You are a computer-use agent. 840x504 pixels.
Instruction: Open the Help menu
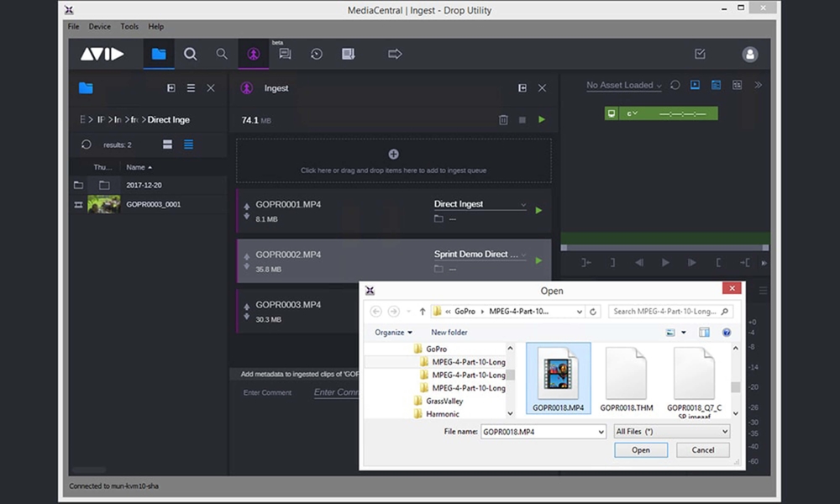coord(156,26)
